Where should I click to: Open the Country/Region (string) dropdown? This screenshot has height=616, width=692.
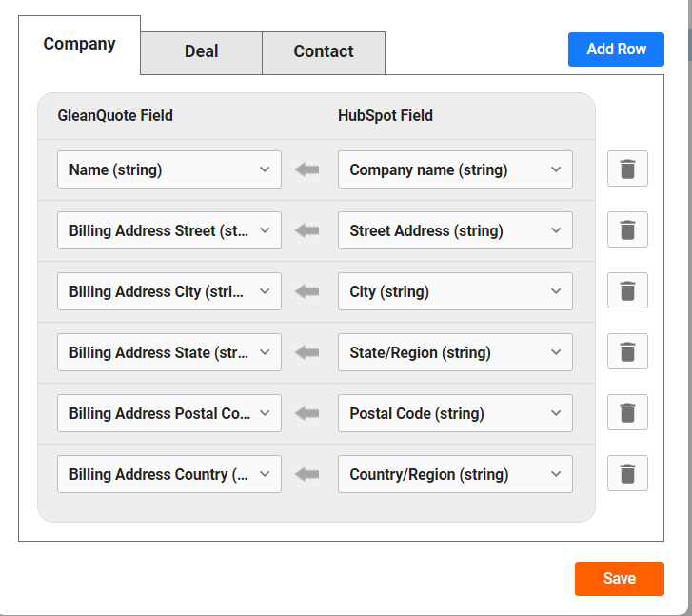click(455, 474)
